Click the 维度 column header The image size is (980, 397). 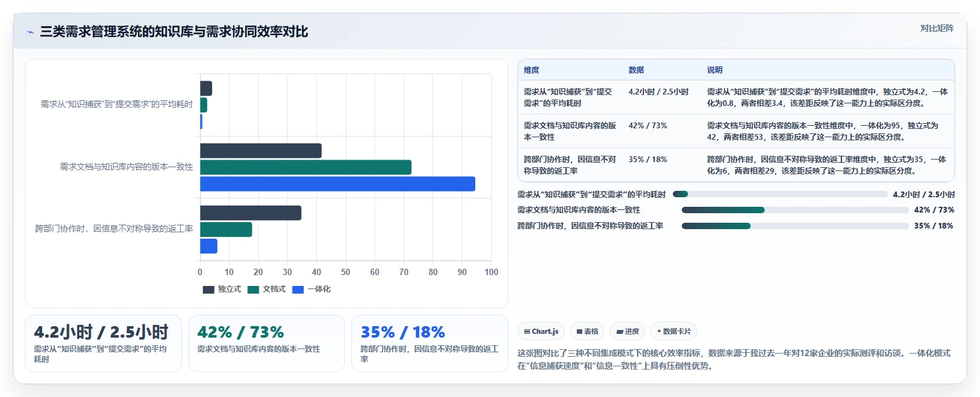click(532, 70)
